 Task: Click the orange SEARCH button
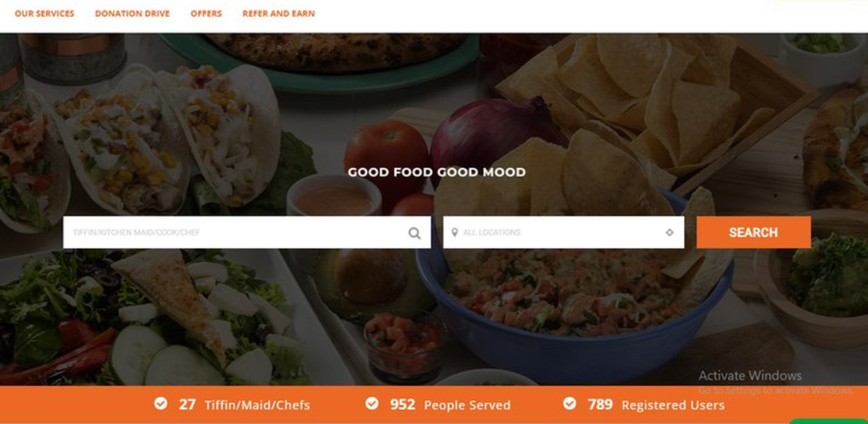(753, 232)
